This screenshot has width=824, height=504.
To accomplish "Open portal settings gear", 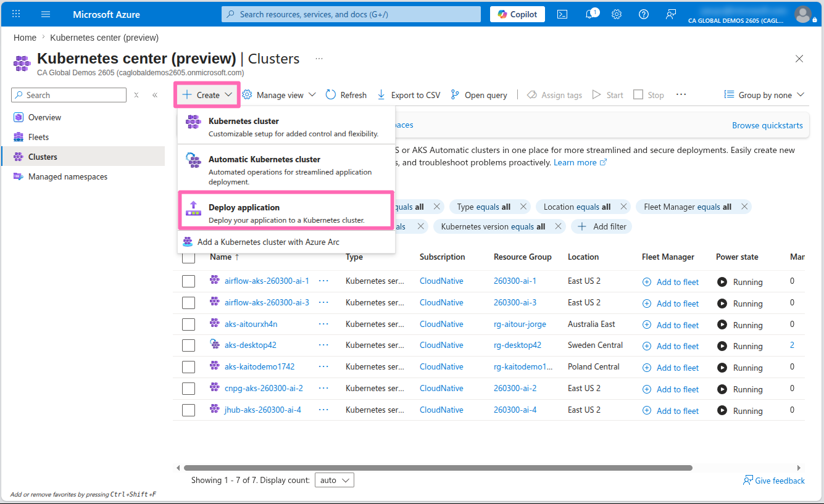I will point(617,14).
